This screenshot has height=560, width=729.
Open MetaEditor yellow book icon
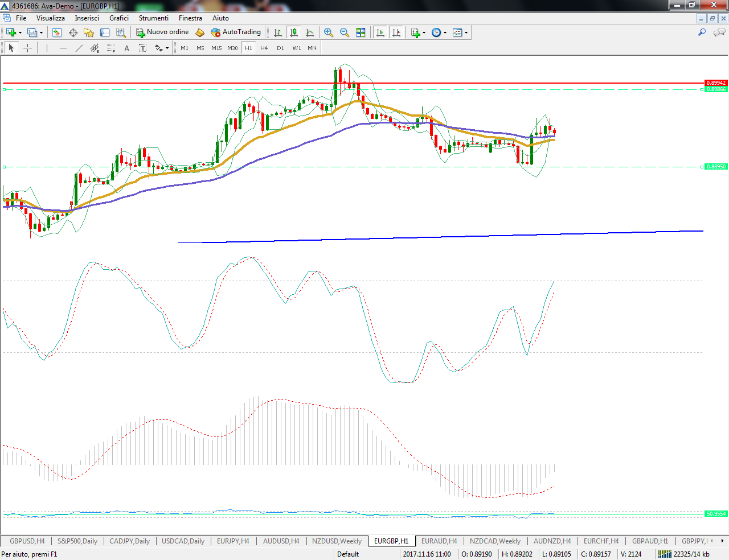(200, 32)
